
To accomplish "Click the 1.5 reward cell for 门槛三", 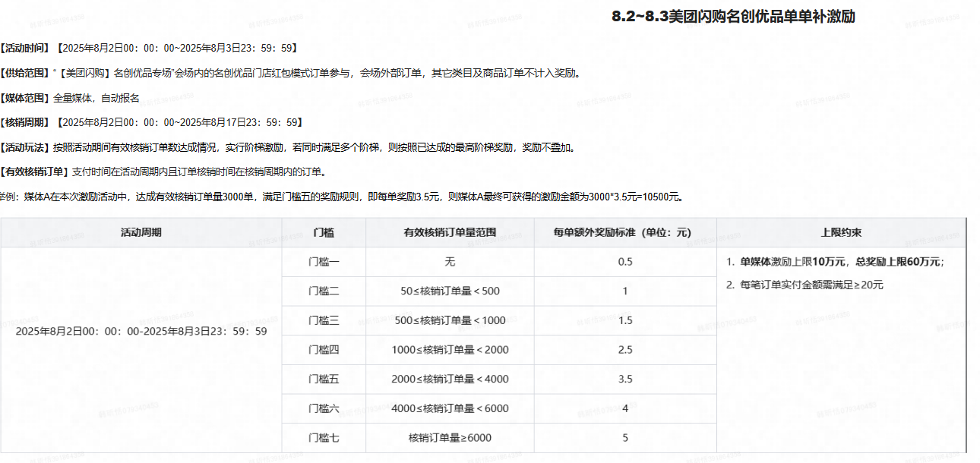I will click(x=625, y=320).
